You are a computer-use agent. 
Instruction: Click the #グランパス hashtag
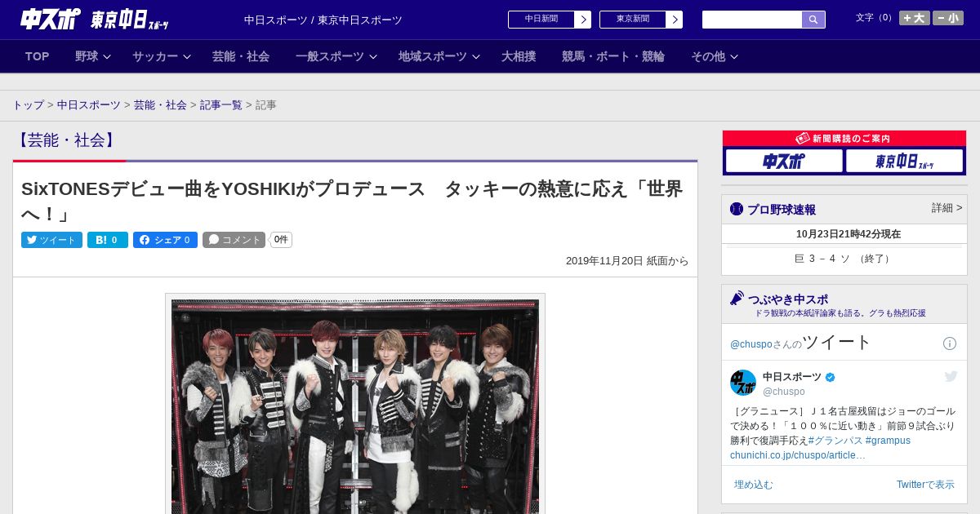[x=834, y=441]
